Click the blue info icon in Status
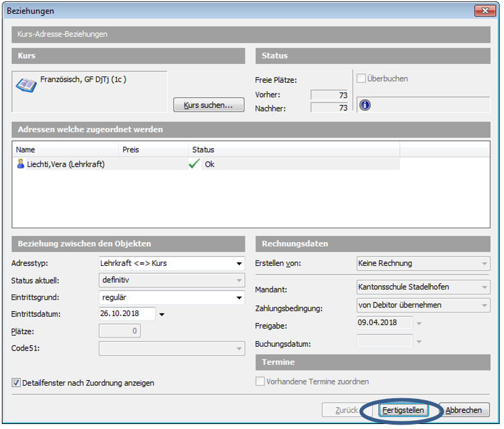 (x=365, y=105)
